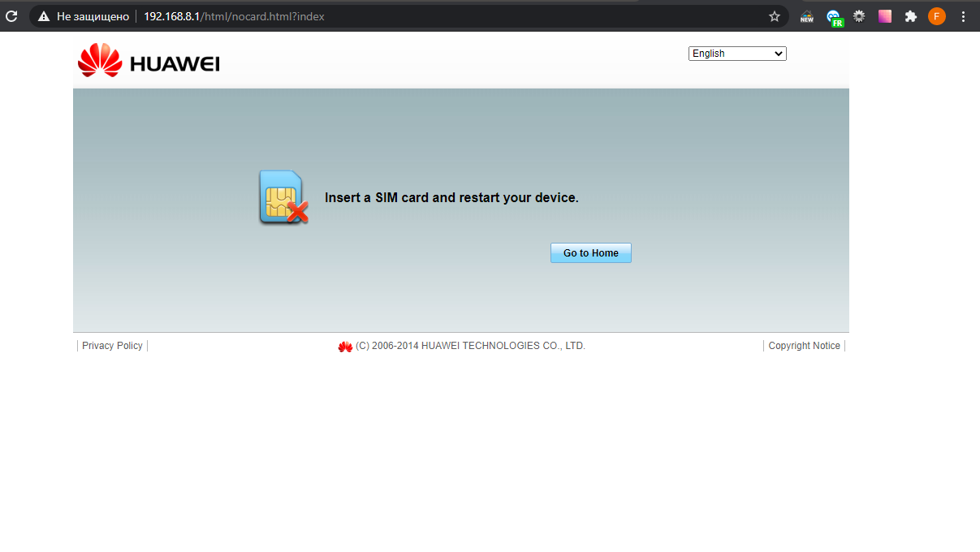Click the small Huawei logo in footer

coord(345,347)
